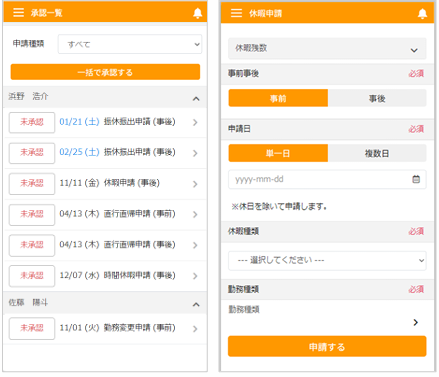The width and height of the screenshot is (439, 377).
Task: Click 未承認 badge for 02/25 request
Action: (32, 153)
